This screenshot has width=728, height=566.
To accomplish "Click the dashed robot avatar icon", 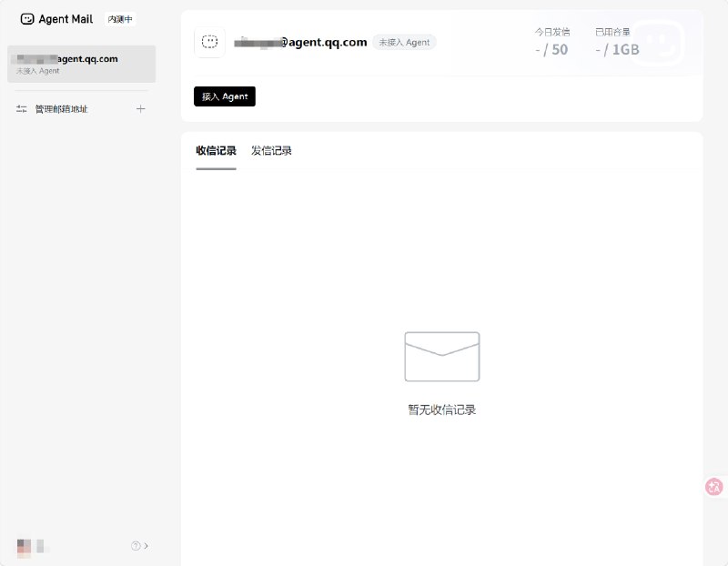I will point(210,42).
